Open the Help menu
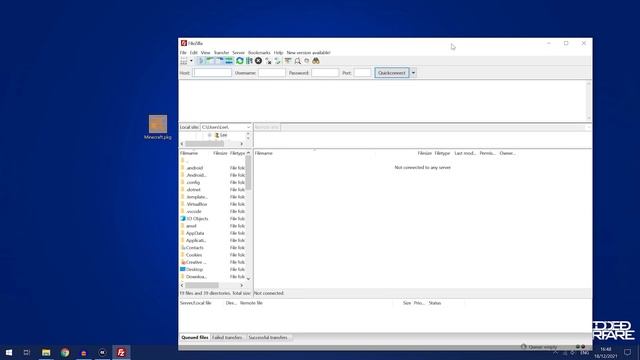The height and width of the screenshot is (360, 640). click(278, 53)
